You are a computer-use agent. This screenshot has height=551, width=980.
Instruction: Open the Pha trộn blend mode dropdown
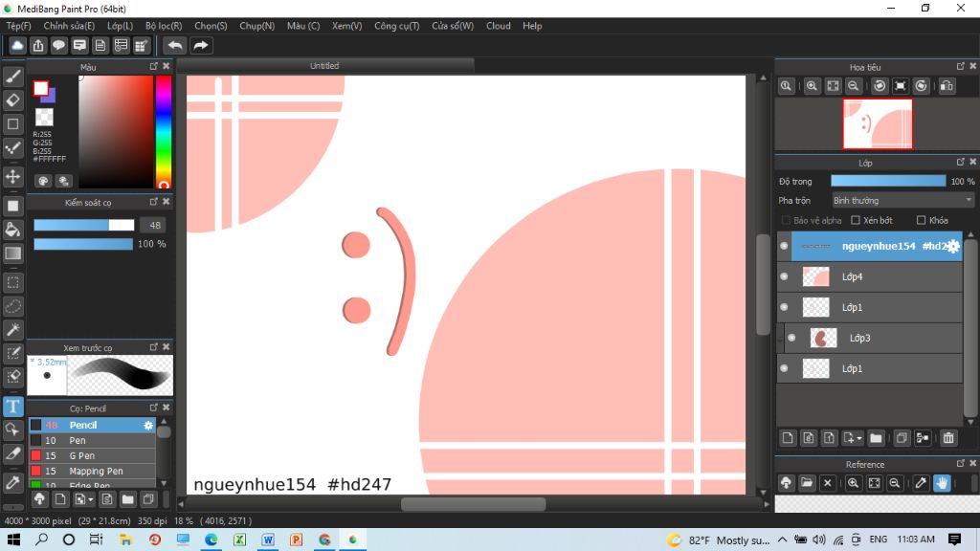(x=902, y=201)
